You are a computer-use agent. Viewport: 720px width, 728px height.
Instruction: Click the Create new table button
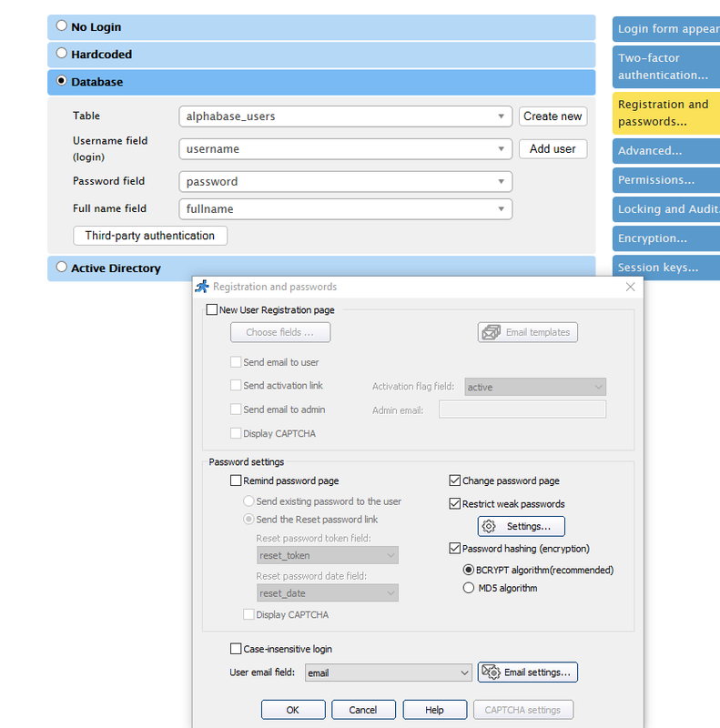click(x=553, y=116)
